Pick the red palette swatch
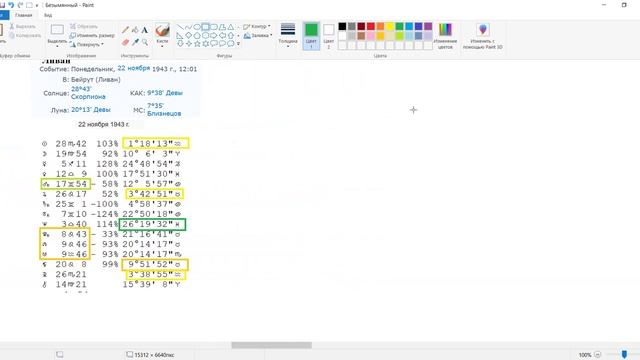The width and height of the screenshot is (640, 360). [371, 27]
